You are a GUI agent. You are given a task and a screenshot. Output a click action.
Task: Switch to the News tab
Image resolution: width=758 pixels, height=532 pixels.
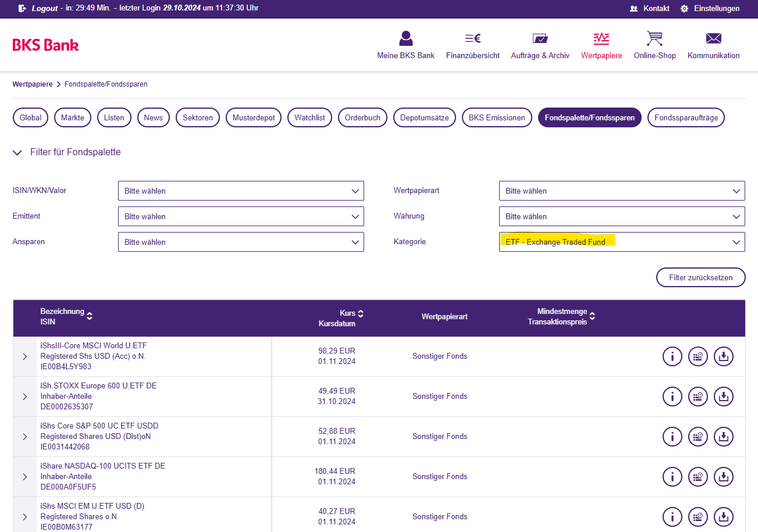point(154,117)
